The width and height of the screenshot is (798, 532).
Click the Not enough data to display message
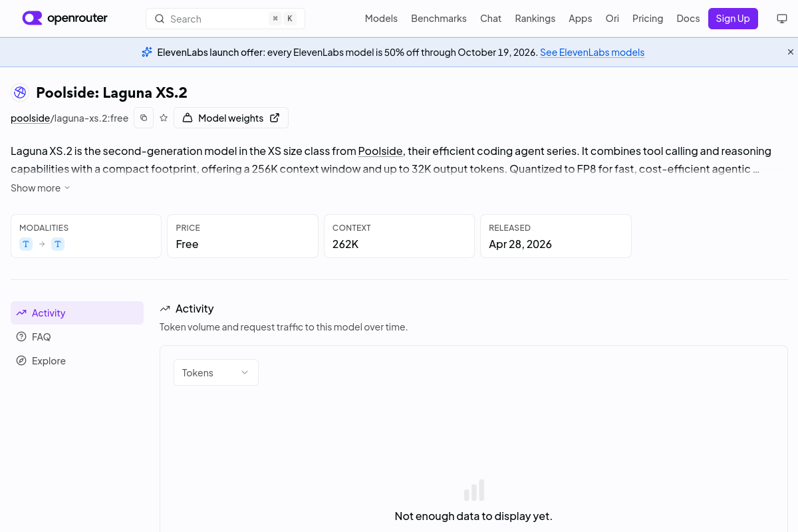(x=473, y=516)
